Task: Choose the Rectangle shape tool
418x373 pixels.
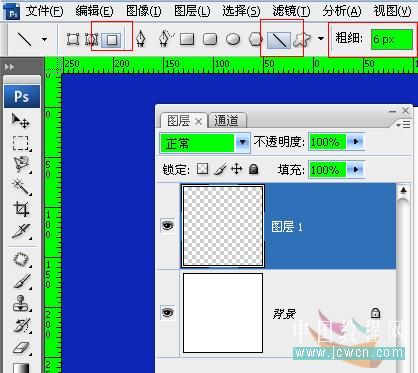Action: pos(187,39)
